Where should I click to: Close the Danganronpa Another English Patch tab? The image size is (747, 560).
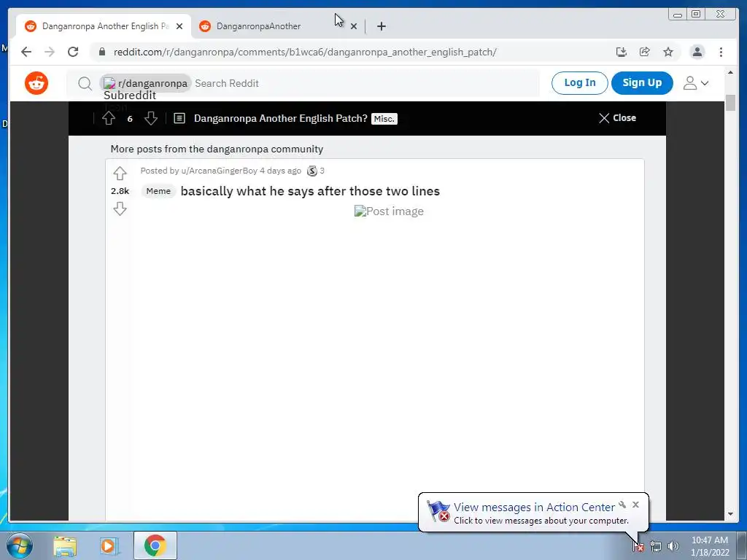[179, 26]
